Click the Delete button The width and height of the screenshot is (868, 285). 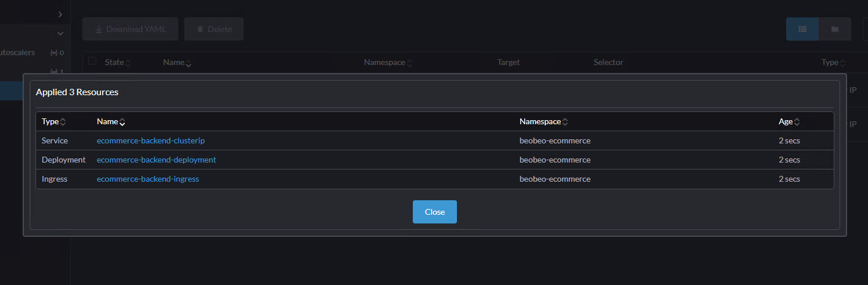coord(214,29)
